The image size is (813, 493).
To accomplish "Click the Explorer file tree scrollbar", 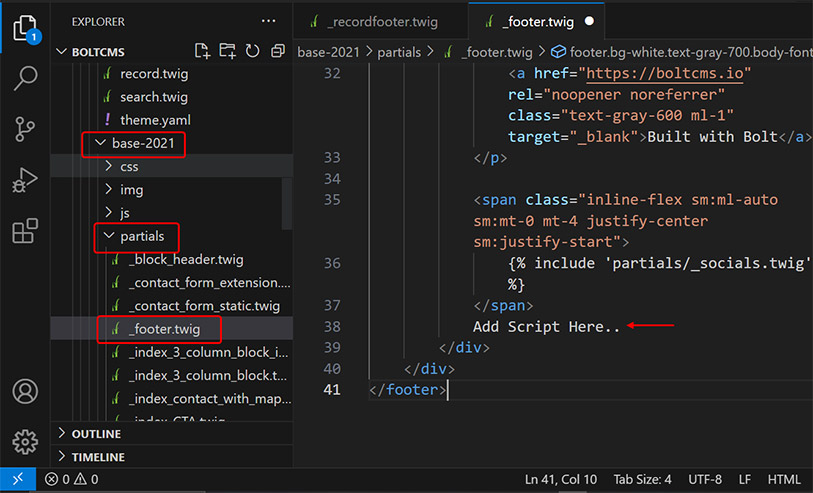I will 287,203.
